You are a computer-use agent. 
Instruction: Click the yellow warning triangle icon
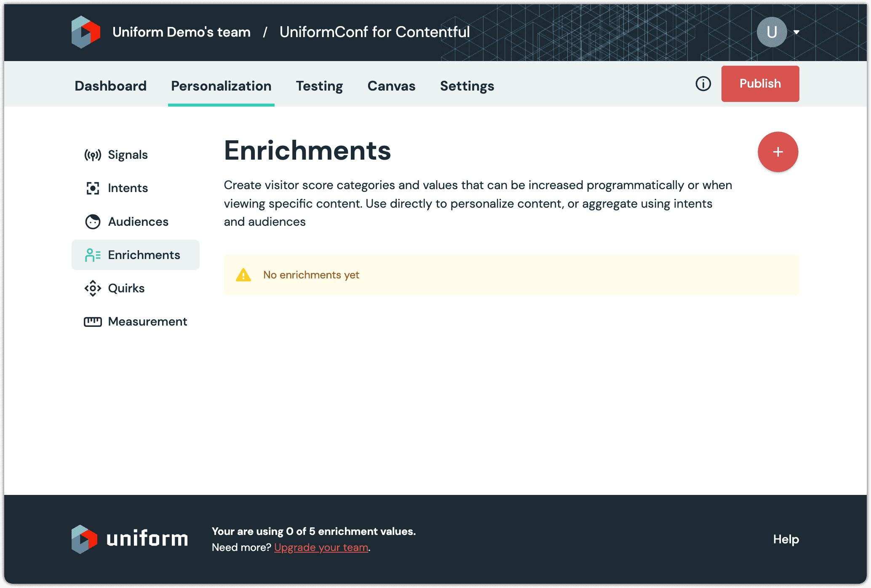[x=243, y=275]
